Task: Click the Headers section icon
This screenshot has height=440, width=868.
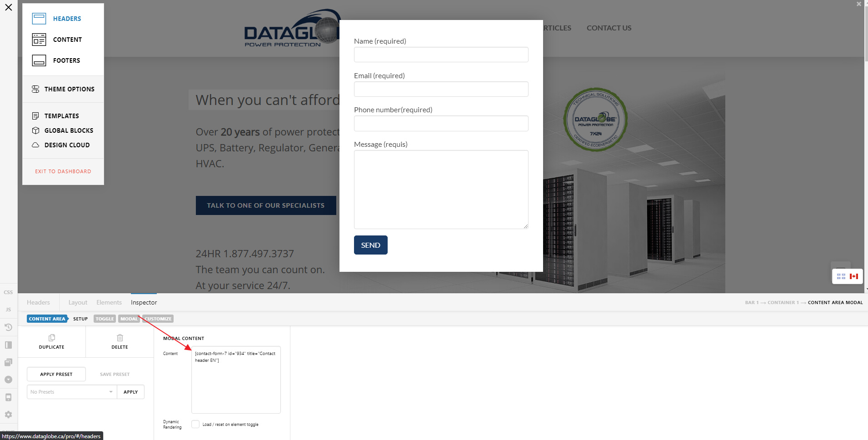Action: (39, 19)
